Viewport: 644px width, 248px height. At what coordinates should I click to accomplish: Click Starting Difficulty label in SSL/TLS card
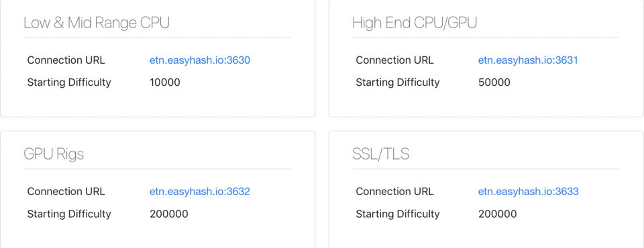[398, 214]
